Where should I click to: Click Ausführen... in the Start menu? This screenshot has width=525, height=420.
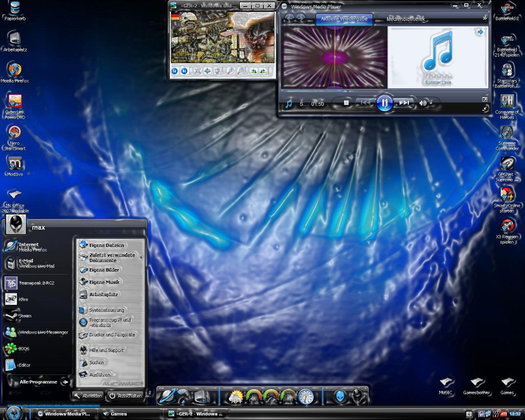111,375
